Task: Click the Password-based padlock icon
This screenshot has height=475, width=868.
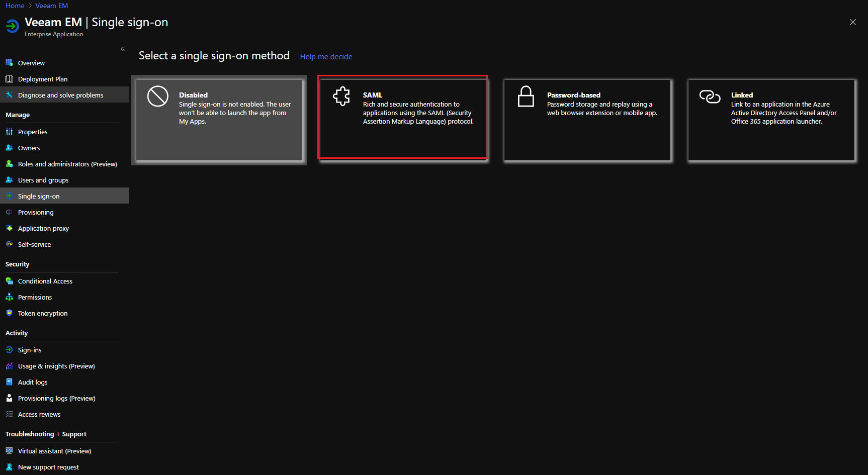Action: [x=526, y=96]
